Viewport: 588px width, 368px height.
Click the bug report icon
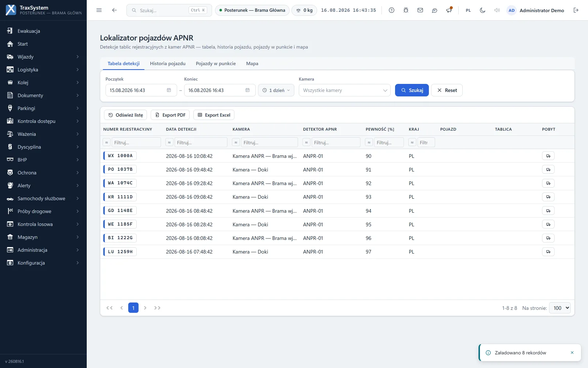(406, 10)
